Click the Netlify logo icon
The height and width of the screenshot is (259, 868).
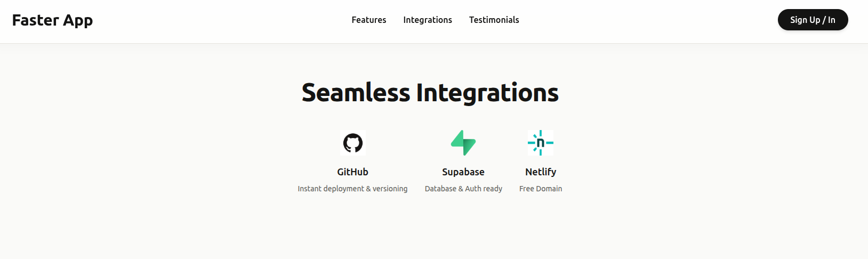pyautogui.click(x=541, y=143)
